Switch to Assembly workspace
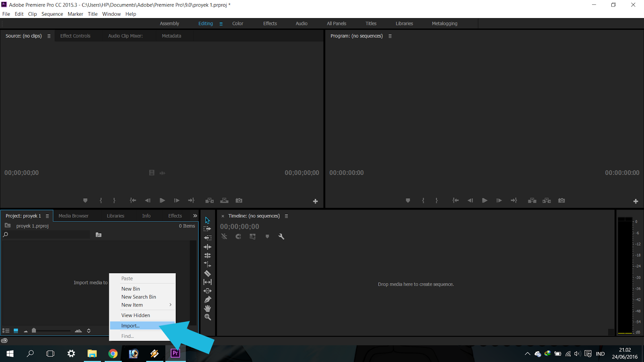The height and width of the screenshot is (362, 644). [169, 24]
